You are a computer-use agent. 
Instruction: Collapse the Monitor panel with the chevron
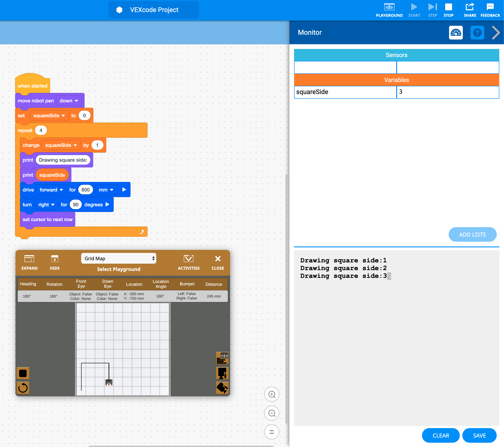point(495,33)
